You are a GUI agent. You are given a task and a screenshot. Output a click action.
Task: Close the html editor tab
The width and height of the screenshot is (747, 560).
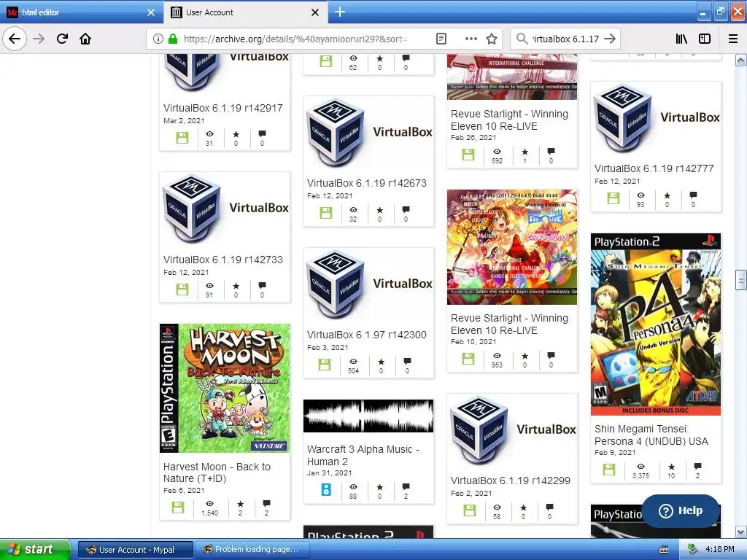(x=151, y=12)
